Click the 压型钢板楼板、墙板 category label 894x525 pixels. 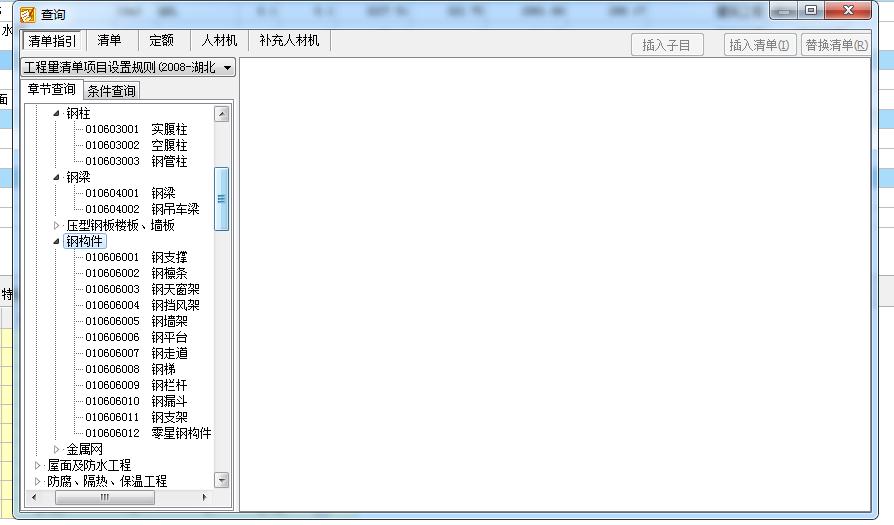[x=120, y=226]
